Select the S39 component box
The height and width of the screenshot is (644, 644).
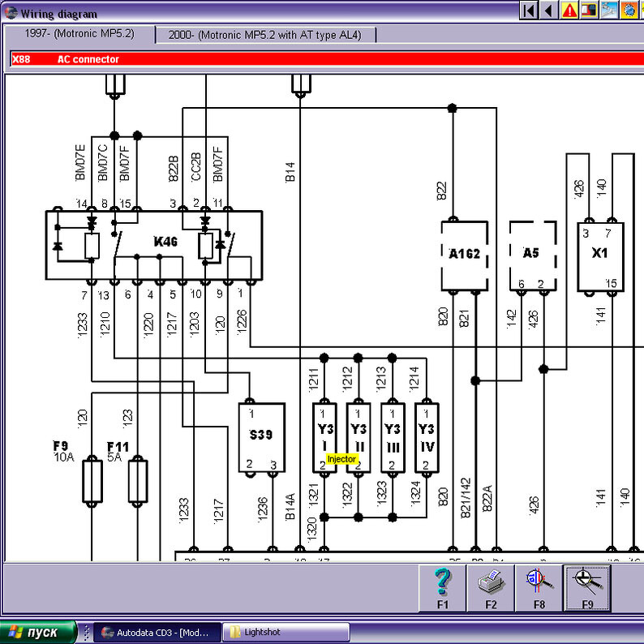pos(262,437)
